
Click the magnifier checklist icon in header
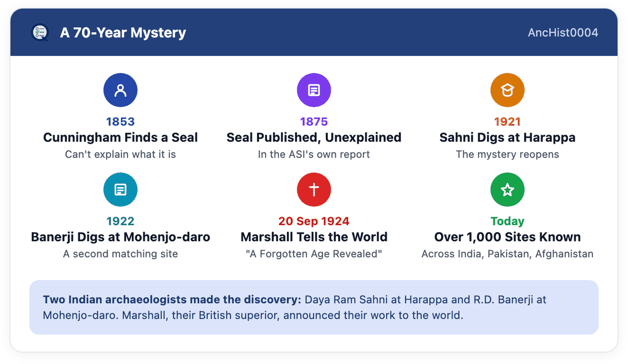point(40,33)
